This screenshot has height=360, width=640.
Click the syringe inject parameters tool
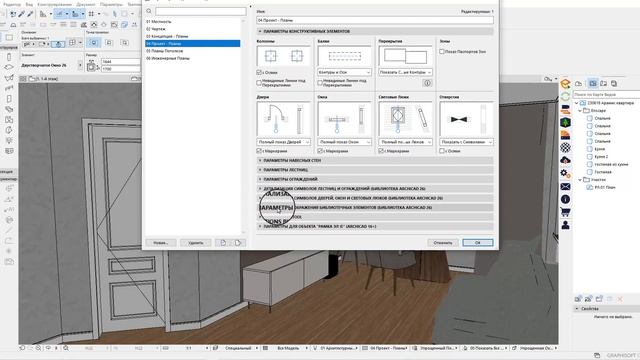click(29, 14)
